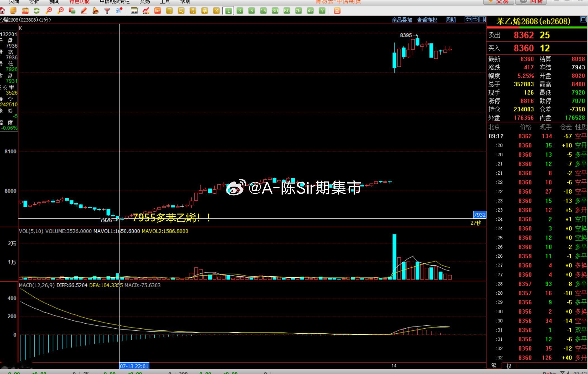Select the 笔 tab below the tick list
Viewport: 588px width, 374px height.
[494, 366]
